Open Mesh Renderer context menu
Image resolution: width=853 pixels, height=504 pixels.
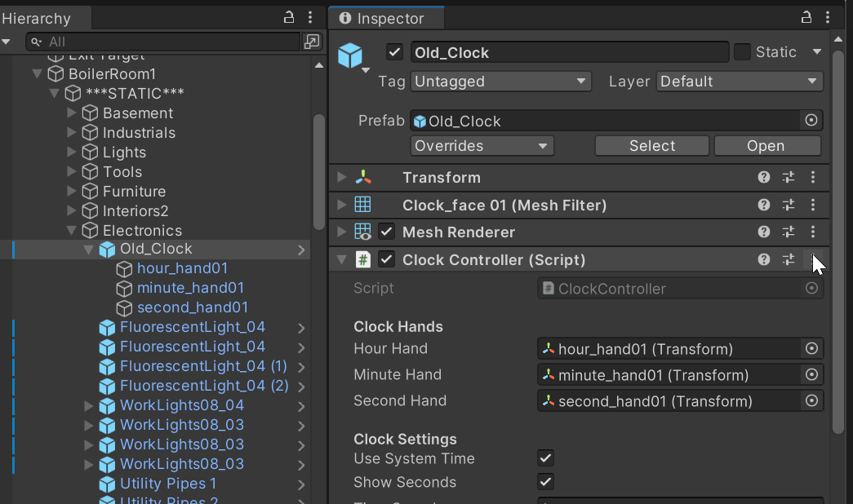click(x=813, y=232)
